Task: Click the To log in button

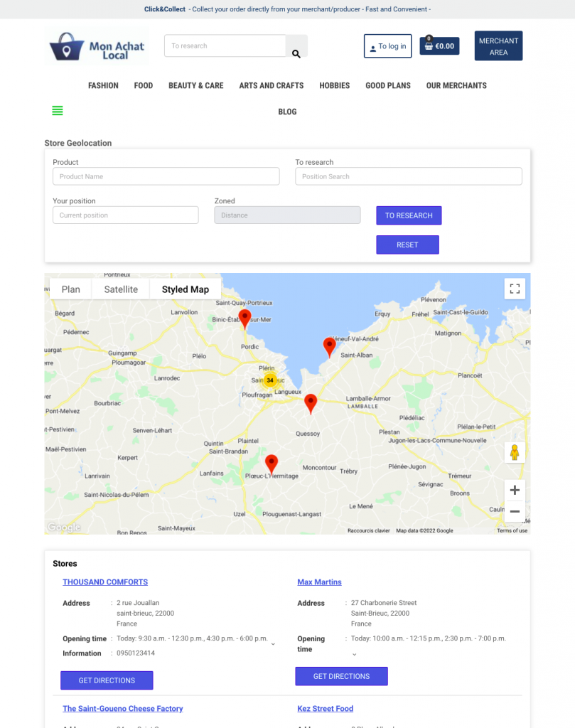Action: pos(387,46)
